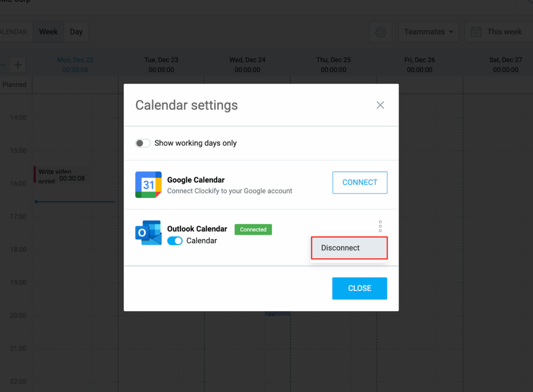
Task: Click the Outlook Calendar logo icon
Action: [x=148, y=233]
